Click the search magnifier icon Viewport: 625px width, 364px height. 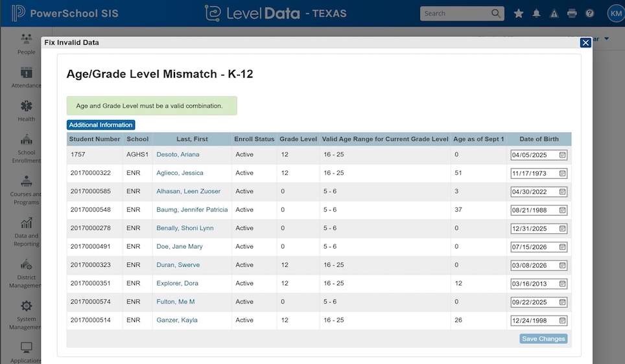click(495, 14)
